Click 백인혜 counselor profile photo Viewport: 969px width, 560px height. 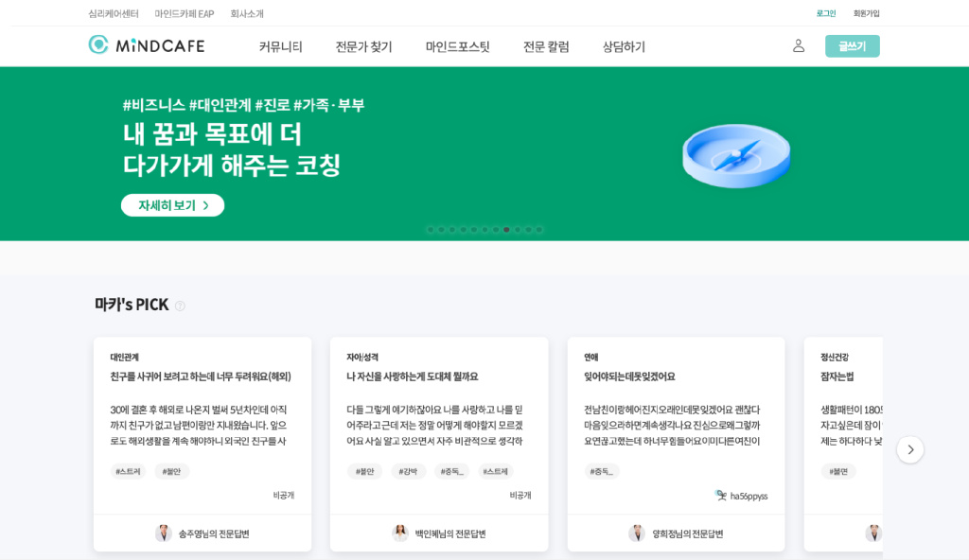point(400,533)
